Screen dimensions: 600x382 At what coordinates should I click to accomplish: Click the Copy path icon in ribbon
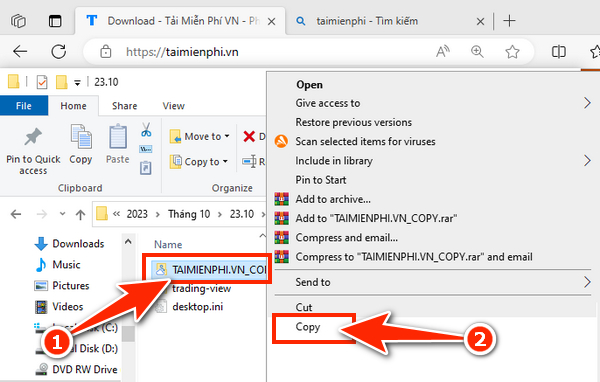click(146, 149)
